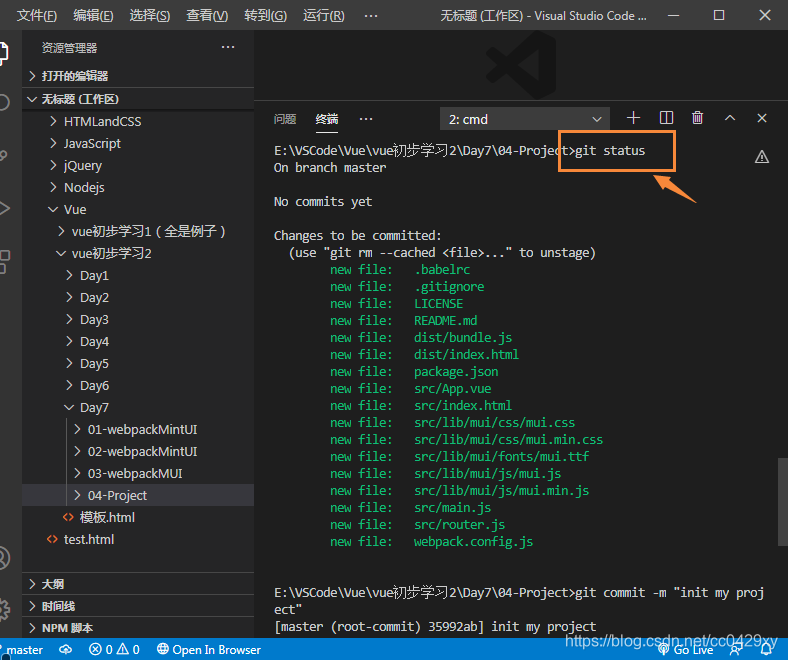Expand the 02-webpackMintUI folder
This screenshot has height=660, width=788.
(138, 451)
